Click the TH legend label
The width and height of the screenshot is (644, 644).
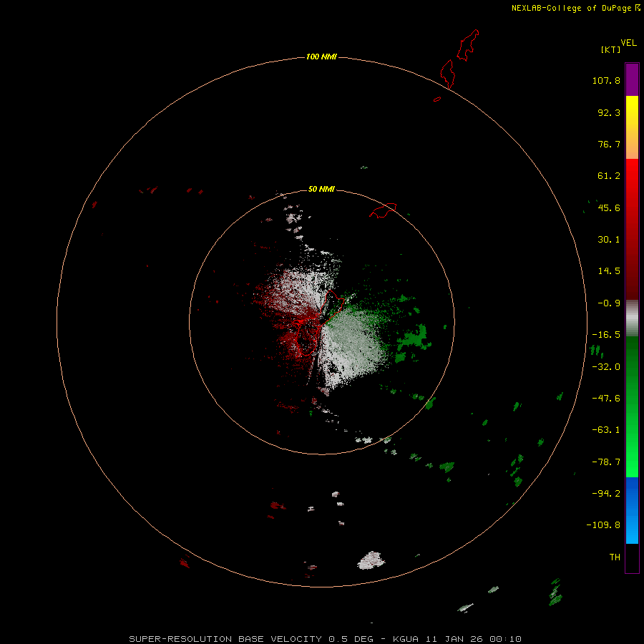point(615,557)
